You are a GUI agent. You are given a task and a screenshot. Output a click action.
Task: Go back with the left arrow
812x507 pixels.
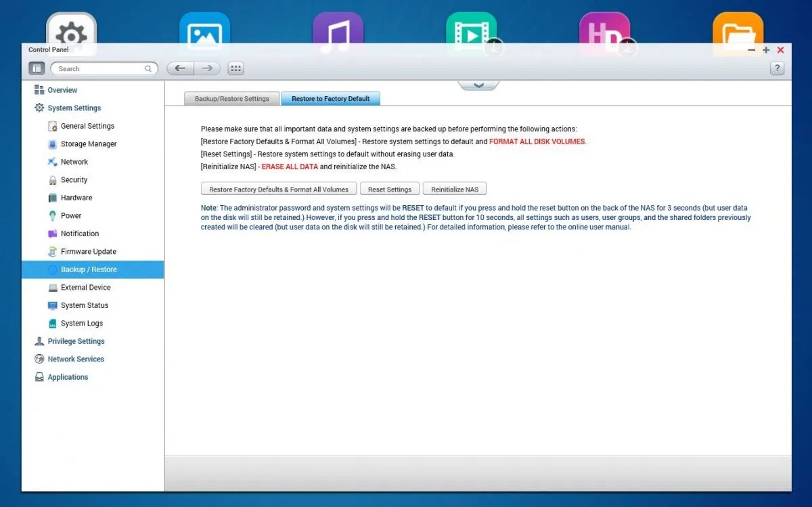point(181,68)
